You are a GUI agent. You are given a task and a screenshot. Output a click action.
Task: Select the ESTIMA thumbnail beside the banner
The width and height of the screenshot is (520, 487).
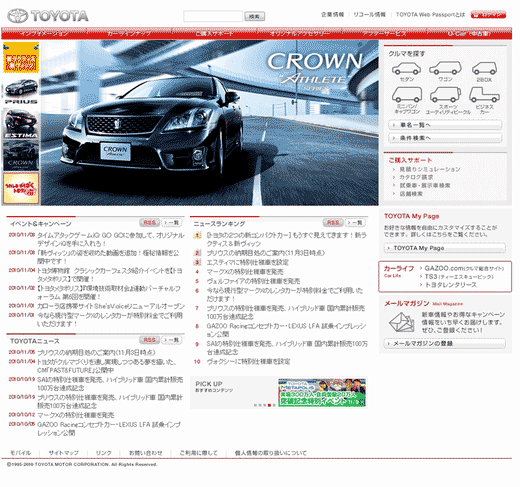pyautogui.click(x=21, y=123)
